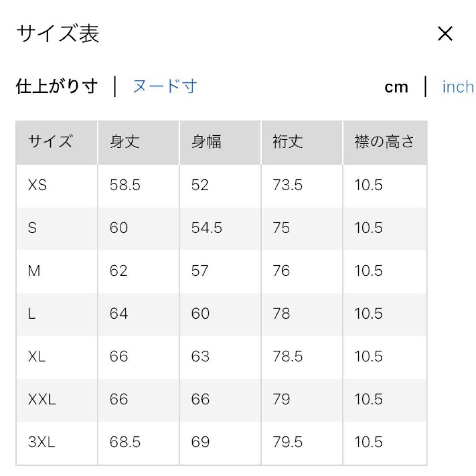Select the 3XL size row label
476x476 pixels.
pos(41,442)
